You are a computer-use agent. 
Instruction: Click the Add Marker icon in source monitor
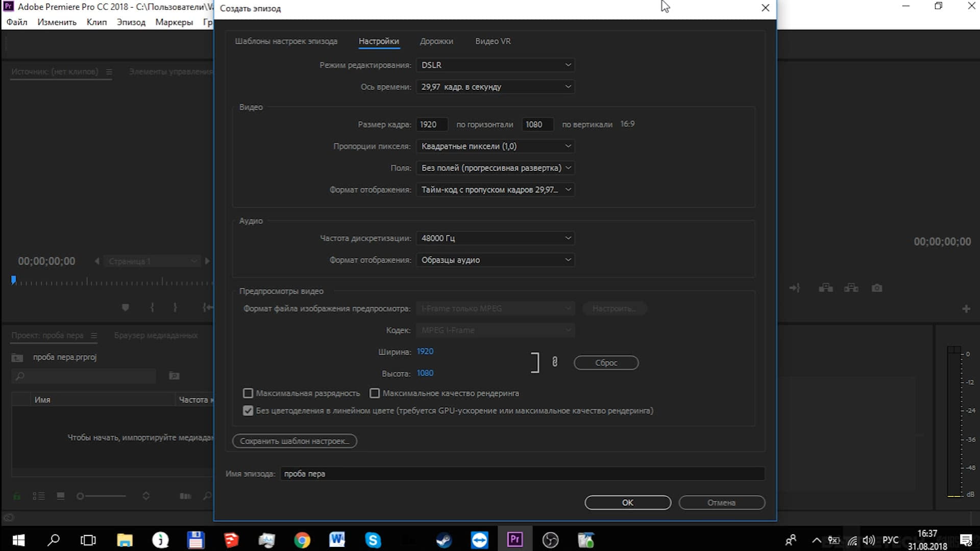pyautogui.click(x=126, y=308)
